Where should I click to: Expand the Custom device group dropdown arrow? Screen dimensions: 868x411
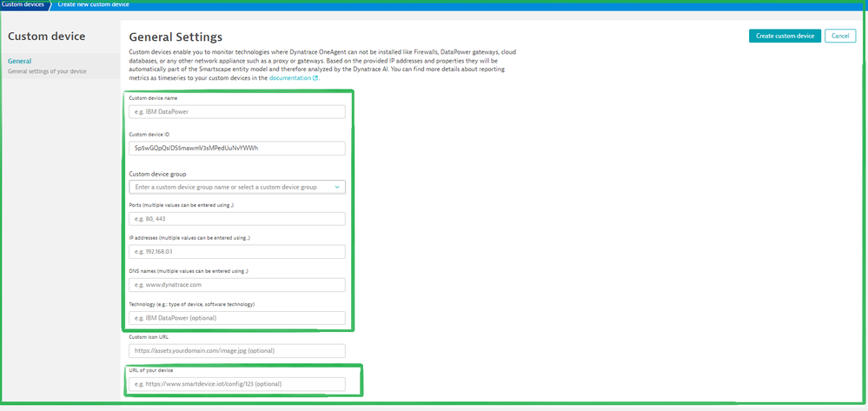(338, 187)
